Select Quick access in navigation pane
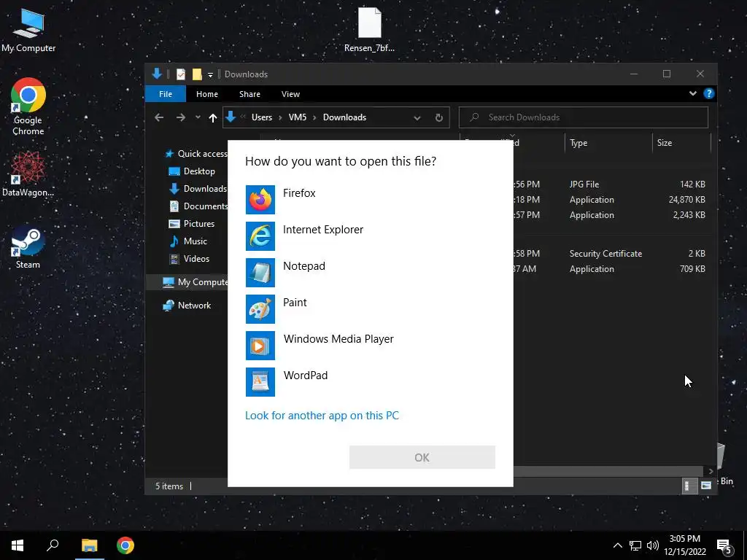The width and height of the screenshot is (747, 560). coord(196,154)
